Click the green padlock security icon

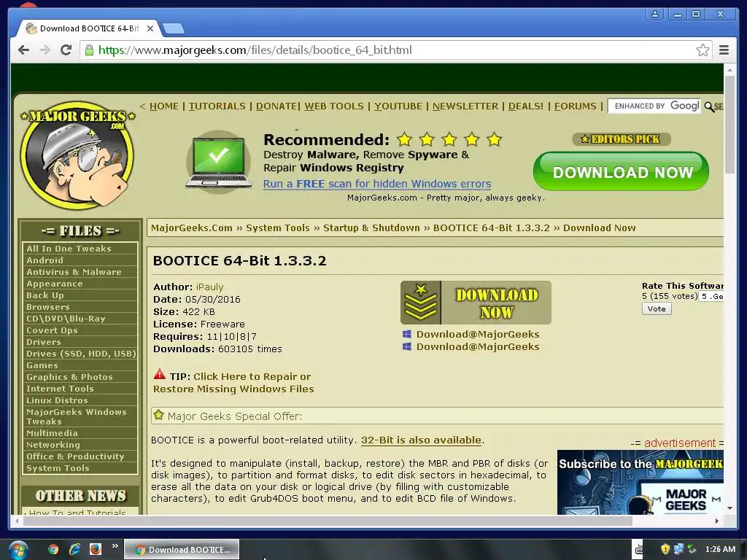(x=89, y=50)
